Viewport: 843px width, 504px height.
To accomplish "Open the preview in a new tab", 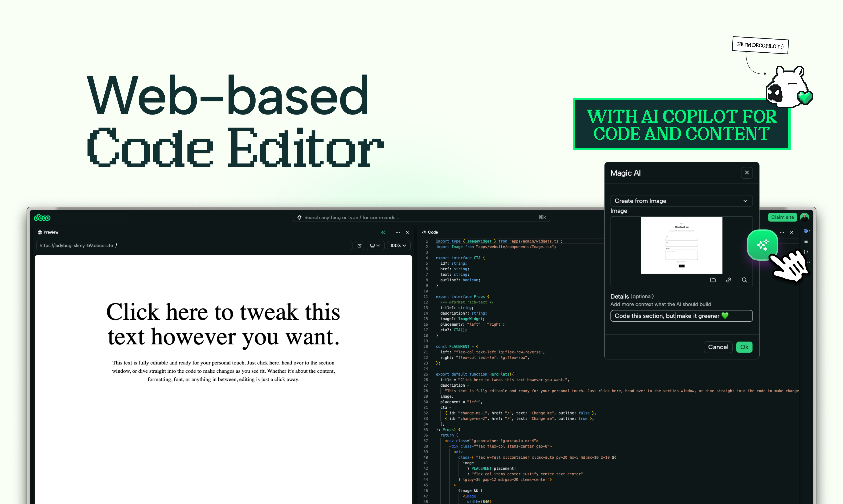I will pyautogui.click(x=359, y=246).
